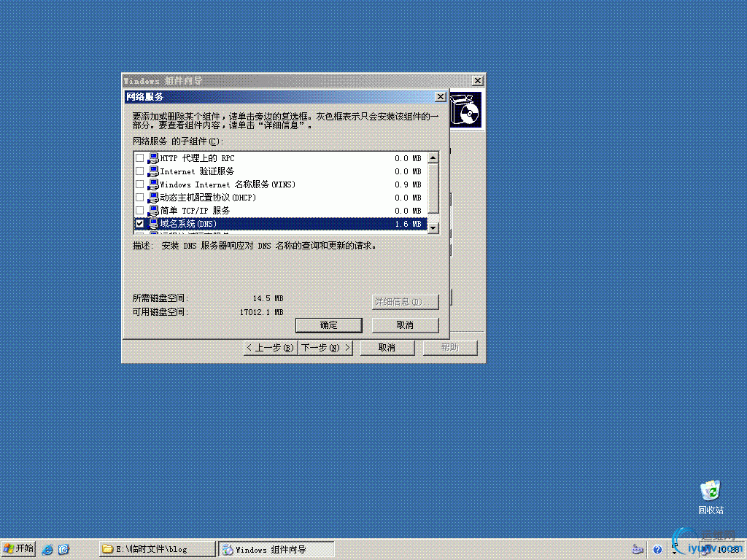Viewport: 747px width, 560px height.
Task: Click the 域名系统 (DNS) component icon
Action: point(153,223)
